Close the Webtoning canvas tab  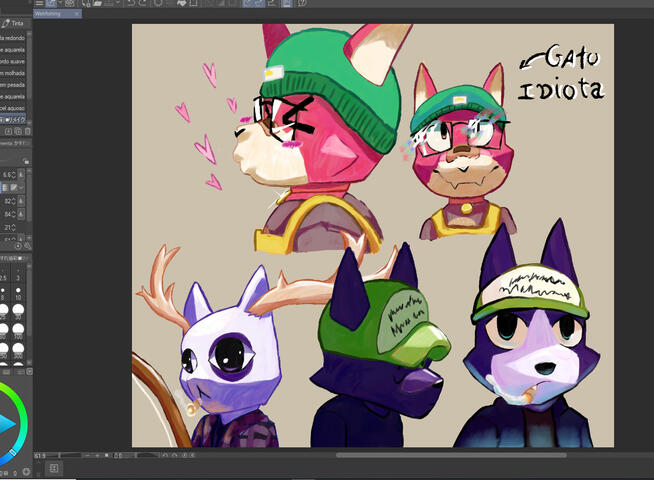click(x=77, y=14)
